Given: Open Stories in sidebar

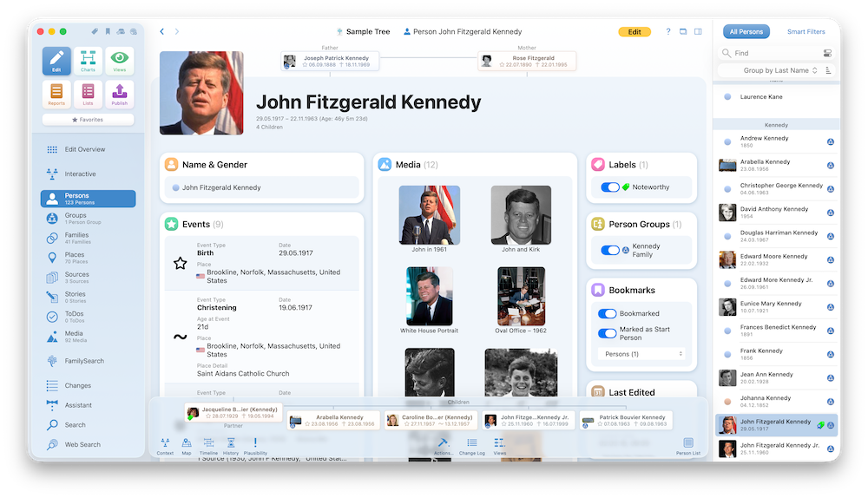Looking at the screenshot, I should pyautogui.click(x=88, y=297).
